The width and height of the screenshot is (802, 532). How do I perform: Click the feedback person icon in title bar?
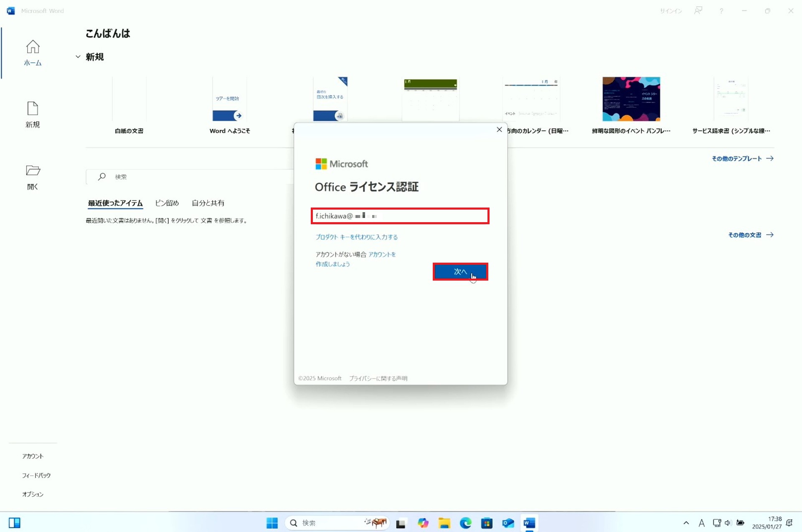pos(698,11)
